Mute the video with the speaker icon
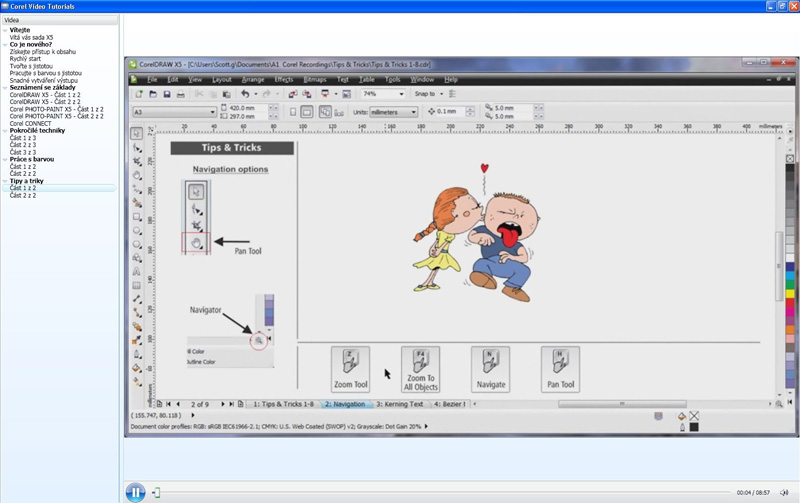 point(784,492)
